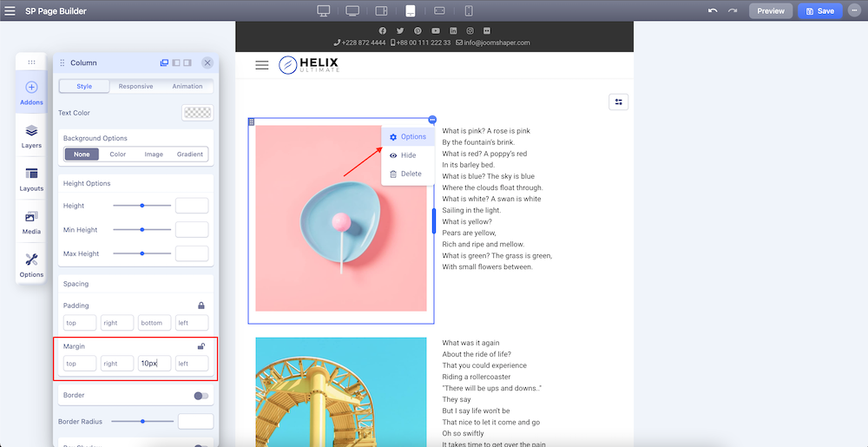Click the Helix Ultimate logo
The width and height of the screenshot is (868, 447).
point(309,65)
